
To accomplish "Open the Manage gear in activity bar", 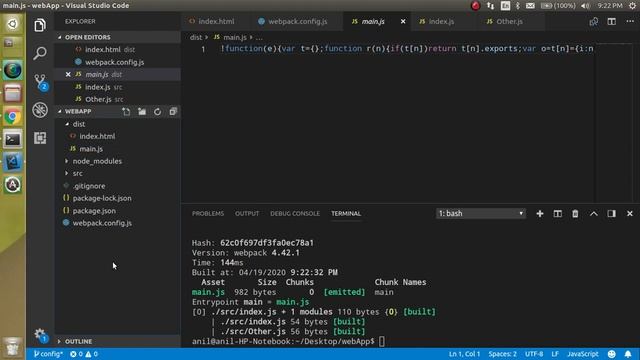I will click(x=40, y=335).
